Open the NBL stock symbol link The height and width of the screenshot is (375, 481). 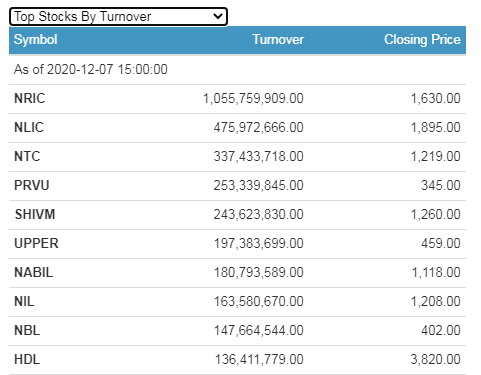(27, 331)
